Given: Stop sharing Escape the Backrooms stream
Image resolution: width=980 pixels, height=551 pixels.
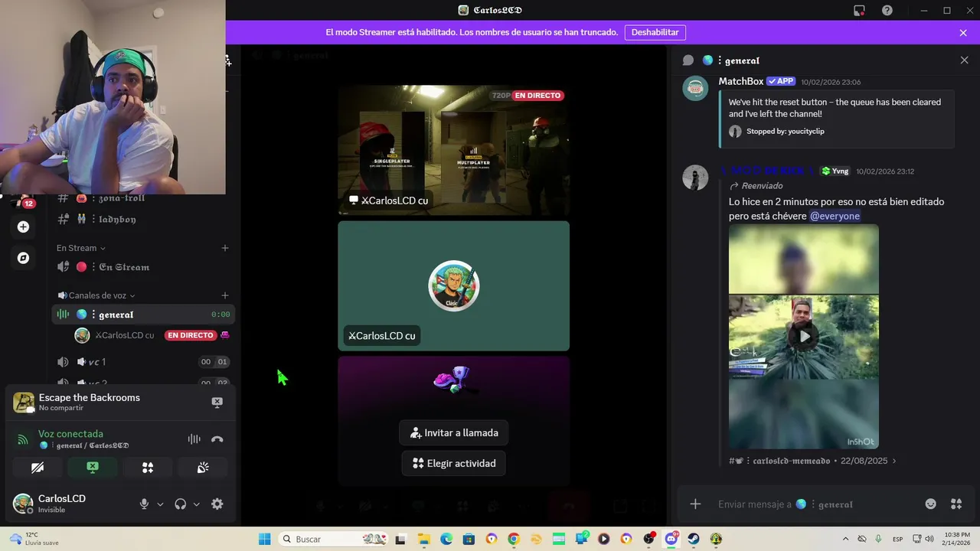Looking at the screenshot, I should (x=217, y=402).
